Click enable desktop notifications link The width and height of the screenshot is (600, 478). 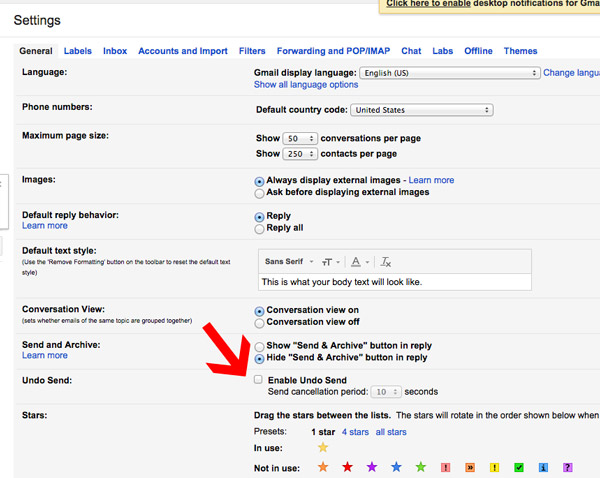click(428, 3)
